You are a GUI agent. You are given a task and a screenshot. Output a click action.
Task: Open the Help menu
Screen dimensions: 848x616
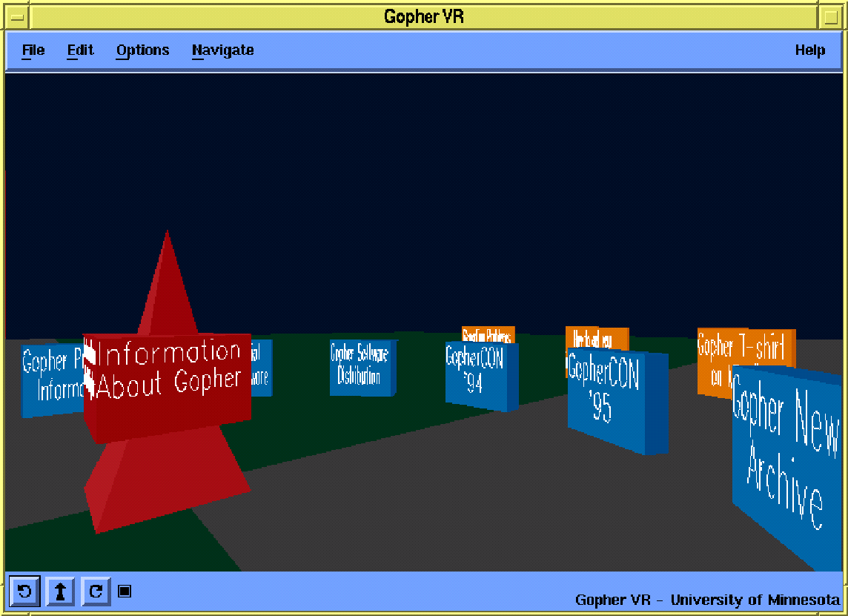tap(809, 50)
